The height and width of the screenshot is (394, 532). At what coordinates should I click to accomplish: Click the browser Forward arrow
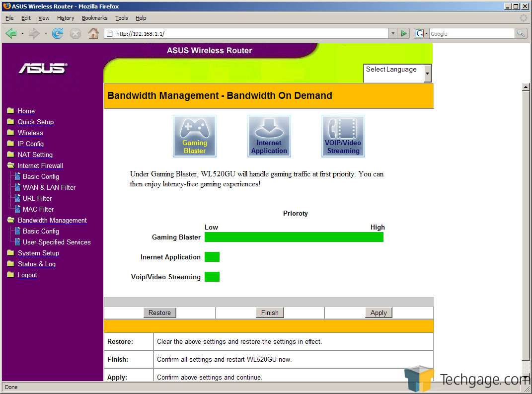(34, 33)
